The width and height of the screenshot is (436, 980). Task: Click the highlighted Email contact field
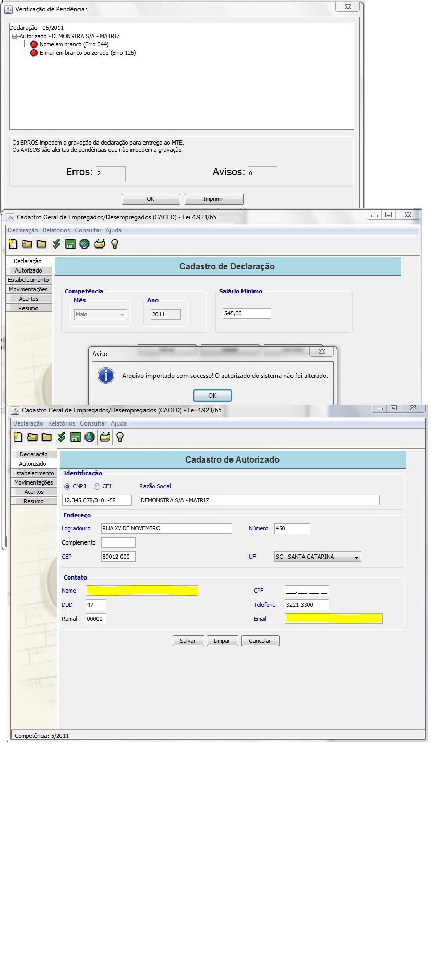[334, 619]
